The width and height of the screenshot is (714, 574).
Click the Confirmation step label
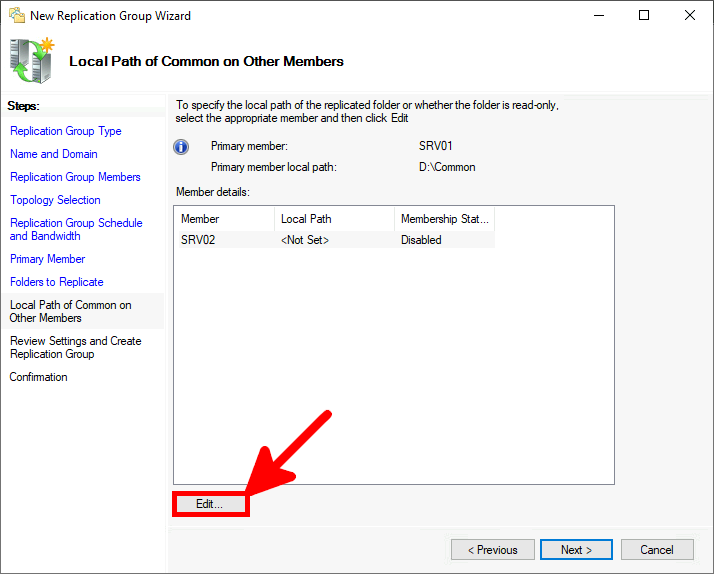pyautogui.click(x=38, y=377)
